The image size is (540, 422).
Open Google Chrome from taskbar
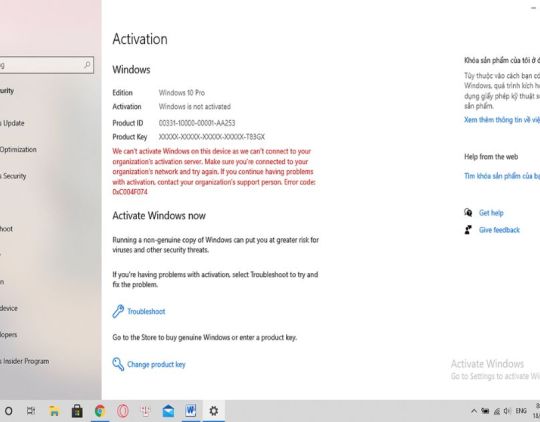(100, 411)
